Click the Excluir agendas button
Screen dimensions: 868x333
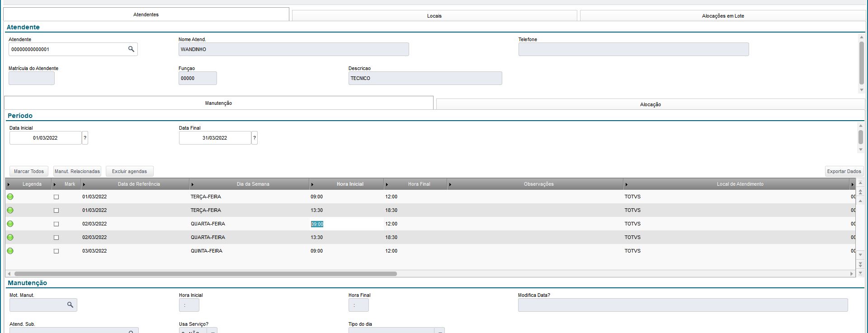(130, 171)
